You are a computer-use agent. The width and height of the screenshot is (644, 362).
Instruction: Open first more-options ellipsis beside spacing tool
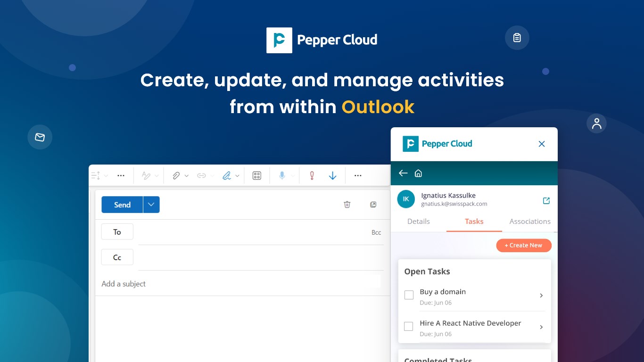click(x=121, y=176)
